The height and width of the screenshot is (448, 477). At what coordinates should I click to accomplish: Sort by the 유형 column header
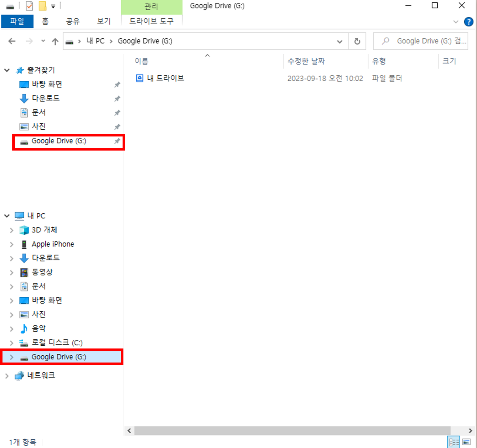point(379,61)
